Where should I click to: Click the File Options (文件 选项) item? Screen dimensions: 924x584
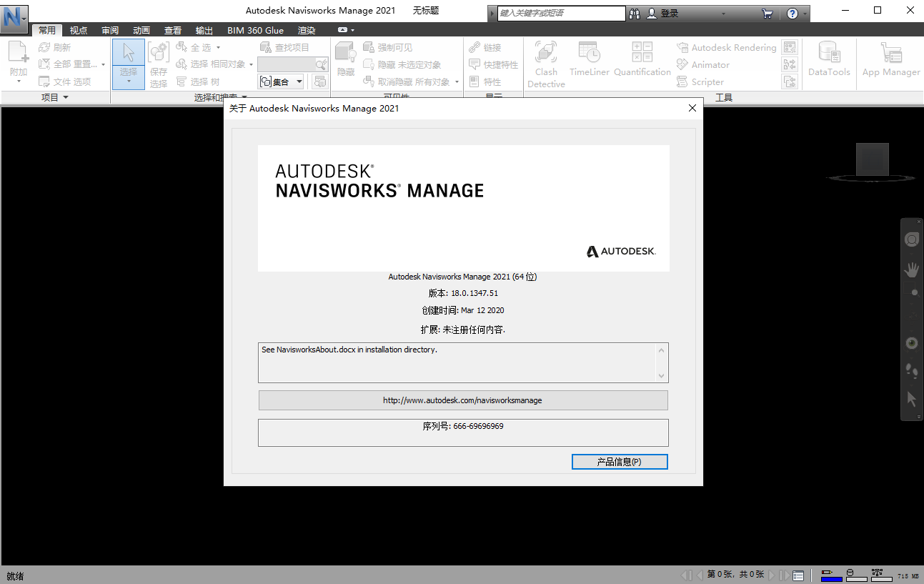(65, 81)
